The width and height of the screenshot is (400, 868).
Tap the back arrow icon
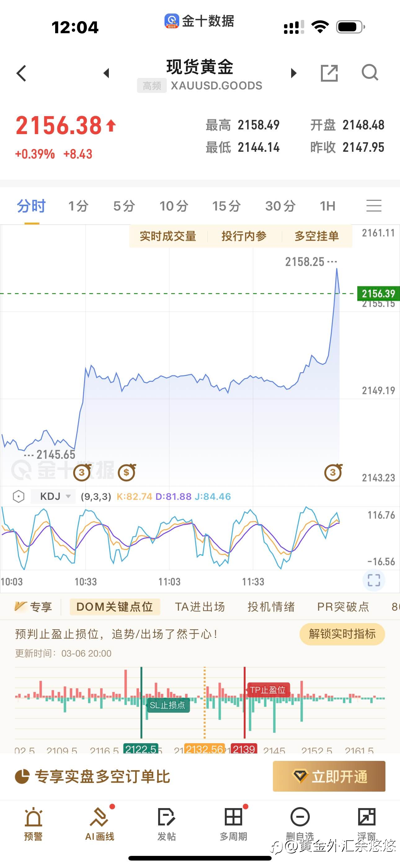21,73
